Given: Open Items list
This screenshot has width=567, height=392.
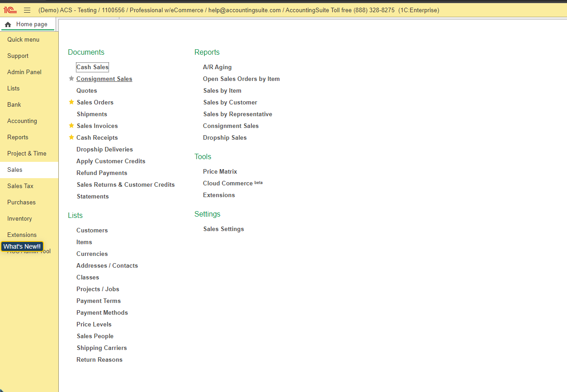Looking at the screenshot, I should click(84, 242).
